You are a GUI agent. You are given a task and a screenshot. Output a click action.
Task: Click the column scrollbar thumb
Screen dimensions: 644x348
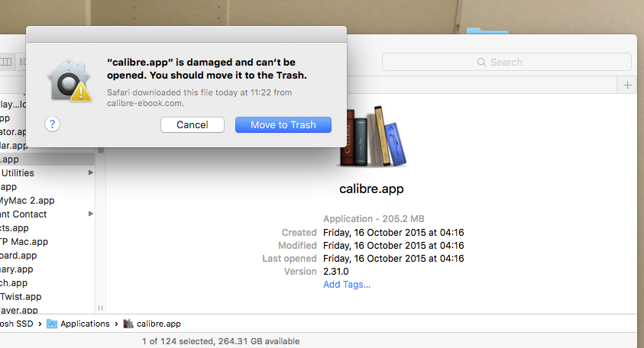click(101, 150)
